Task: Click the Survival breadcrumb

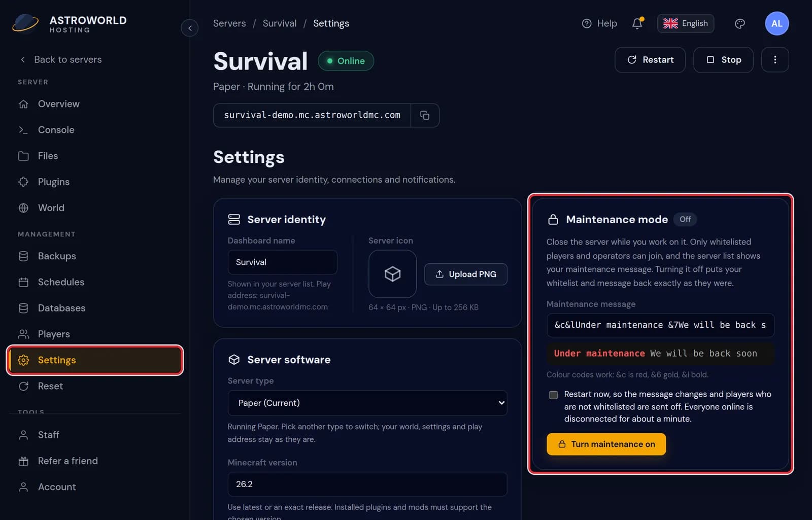Action: (x=280, y=23)
